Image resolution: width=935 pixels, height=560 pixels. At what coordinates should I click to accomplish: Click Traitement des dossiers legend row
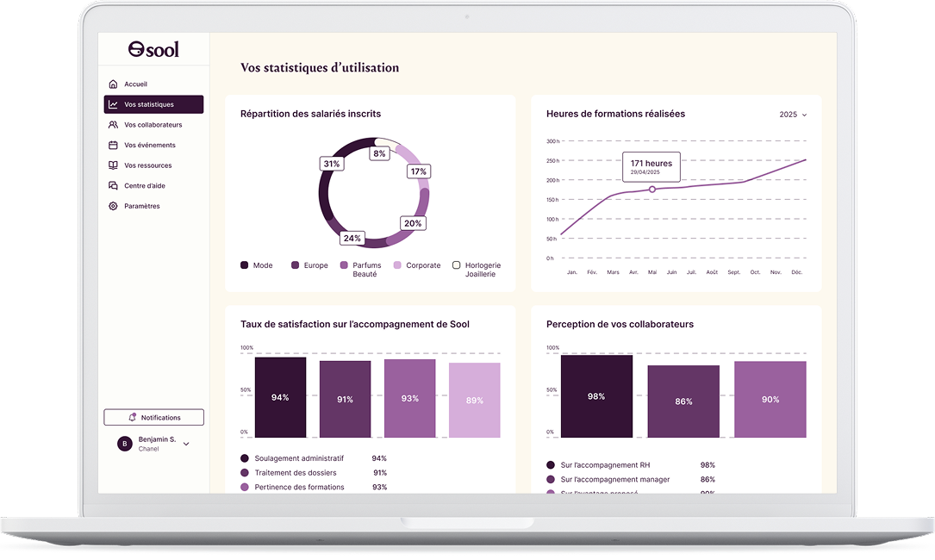click(314, 473)
